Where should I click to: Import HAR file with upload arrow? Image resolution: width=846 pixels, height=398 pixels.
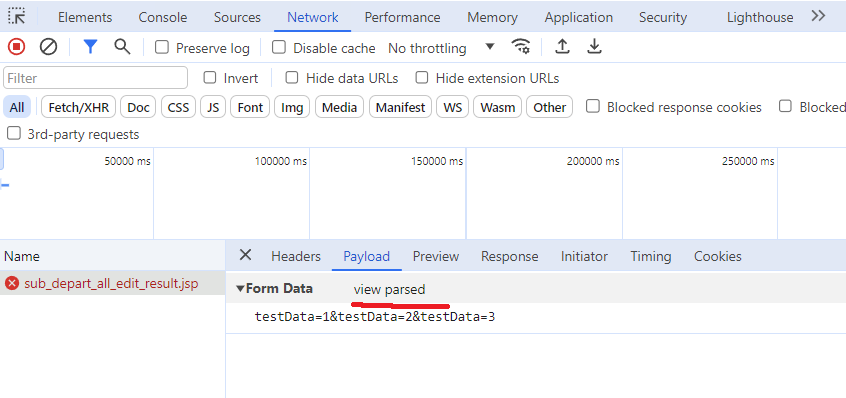(x=562, y=47)
